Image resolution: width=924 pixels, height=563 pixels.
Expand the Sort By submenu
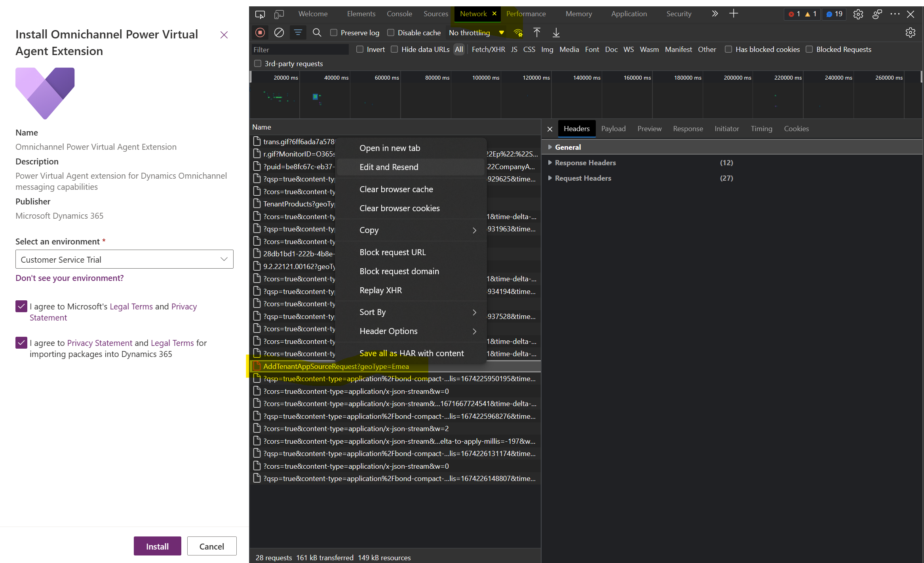[x=411, y=312]
